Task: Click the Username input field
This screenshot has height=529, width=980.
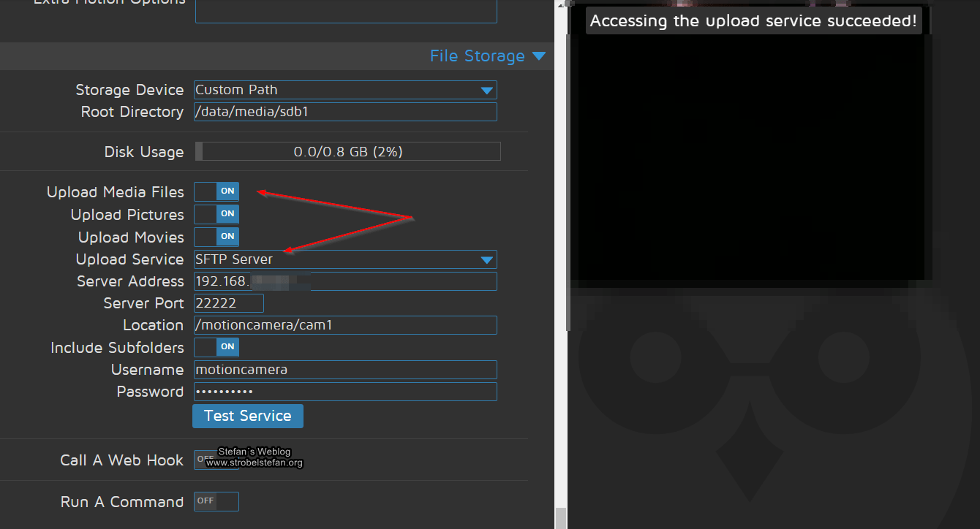Action: pyautogui.click(x=345, y=370)
